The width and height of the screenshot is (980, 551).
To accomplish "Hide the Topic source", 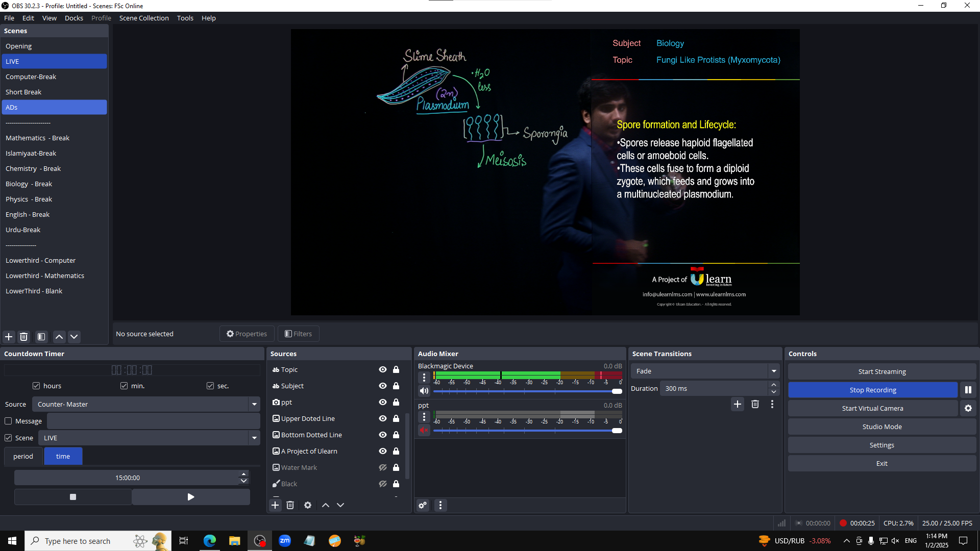I will [383, 369].
